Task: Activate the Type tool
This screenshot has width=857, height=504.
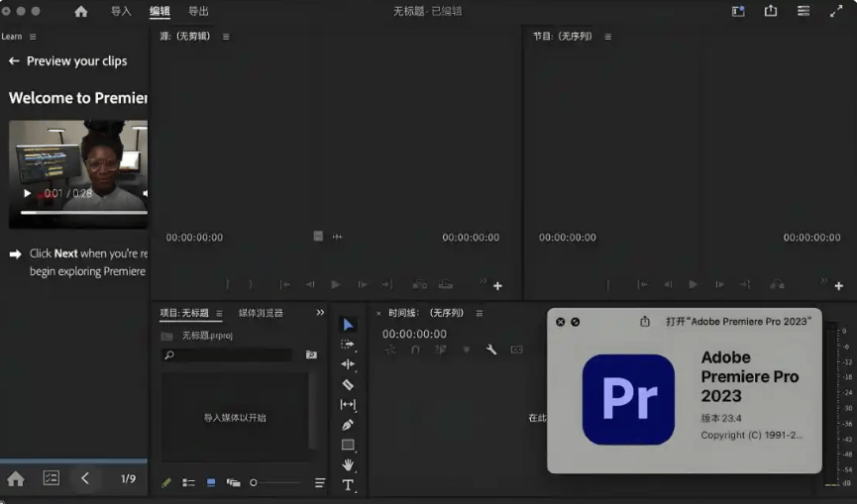Action: [x=348, y=485]
